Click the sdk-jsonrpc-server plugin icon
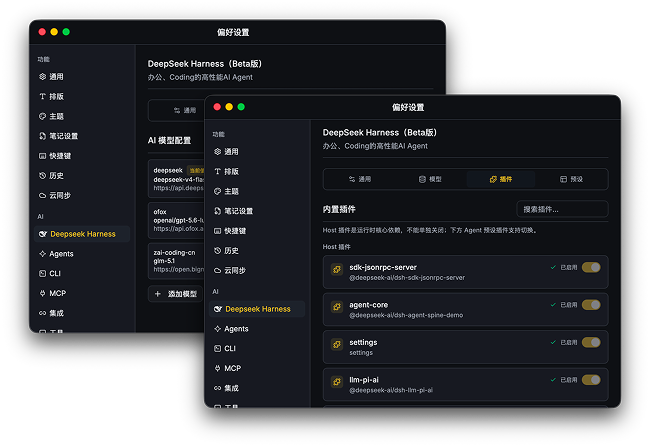Image resolution: width=650 pixels, height=447 pixels. pos(337,270)
